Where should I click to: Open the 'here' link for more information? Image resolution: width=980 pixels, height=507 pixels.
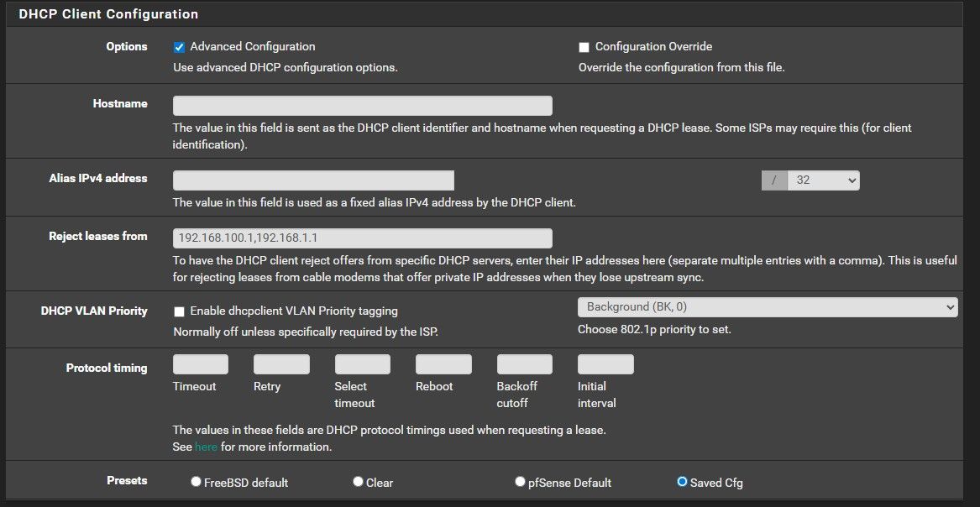pos(207,447)
